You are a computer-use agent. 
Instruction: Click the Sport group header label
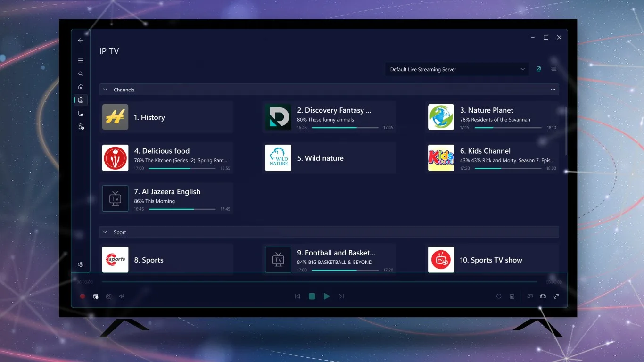coord(120,232)
